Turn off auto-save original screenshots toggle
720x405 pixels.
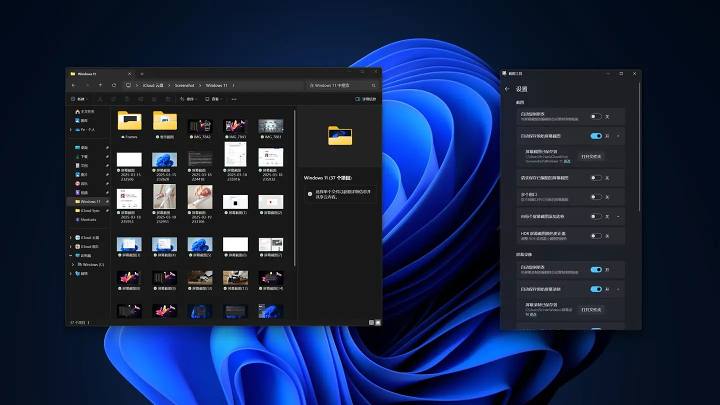click(x=596, y=136)
